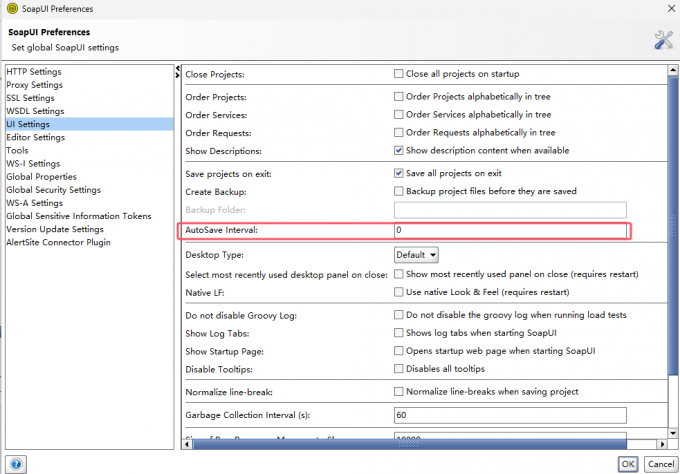The width and height of the screenshot is (680, 474).
Task: Open the Desktop Type Default dropdown
Action: click(416, 255)
